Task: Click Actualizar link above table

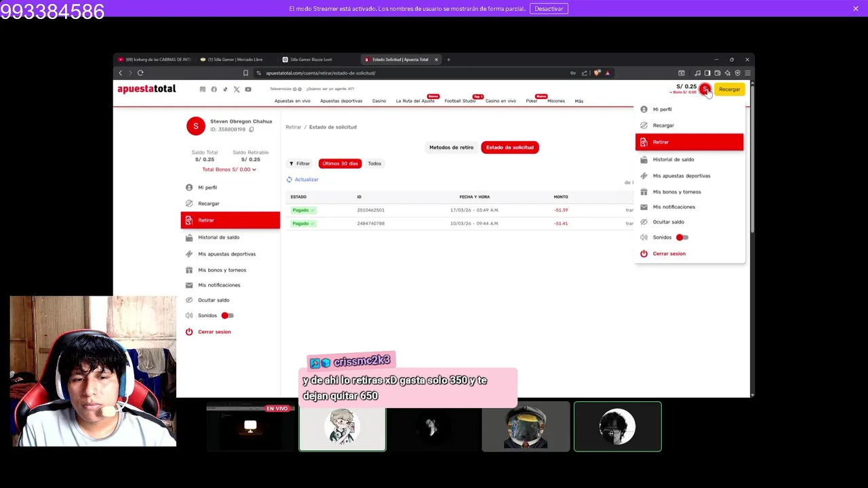Action: (307, 180)
